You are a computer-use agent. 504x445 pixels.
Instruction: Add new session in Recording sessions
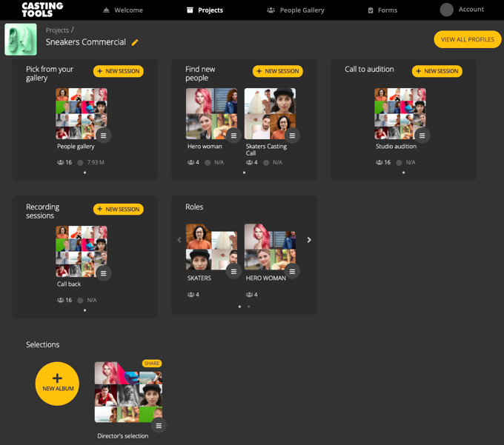click(119, 210)
